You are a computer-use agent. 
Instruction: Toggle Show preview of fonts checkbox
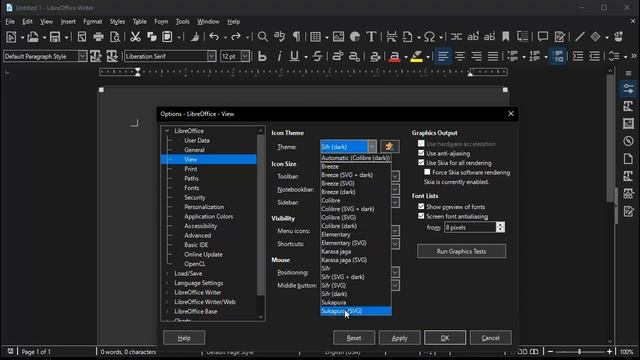coord(421,207)
